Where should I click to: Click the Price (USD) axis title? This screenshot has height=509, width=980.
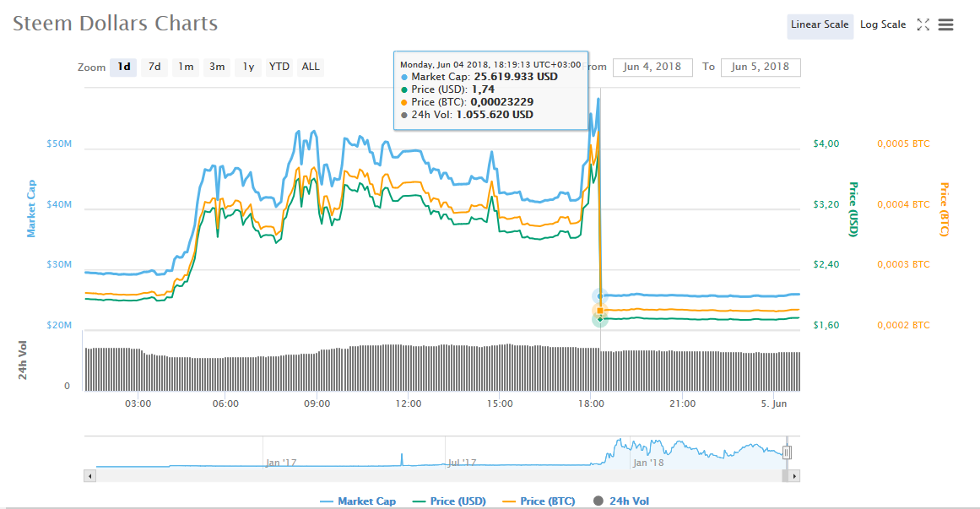coord(853,209)
